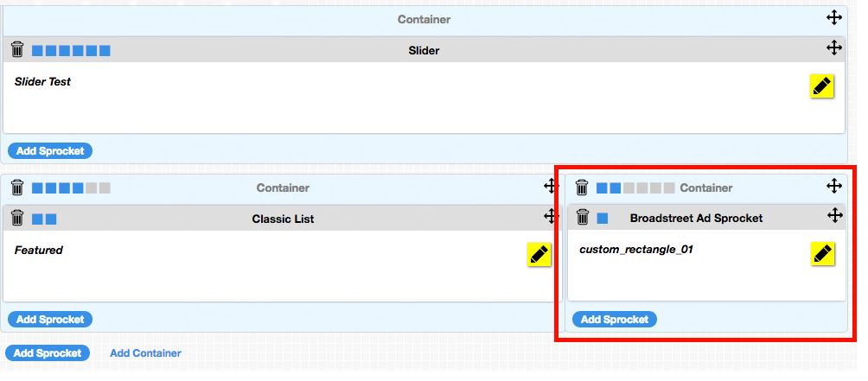Edit custom_rectangle_01 with pencil icon
The height and width of the screenshot is (381, 868).
click(x=823, y=254)
